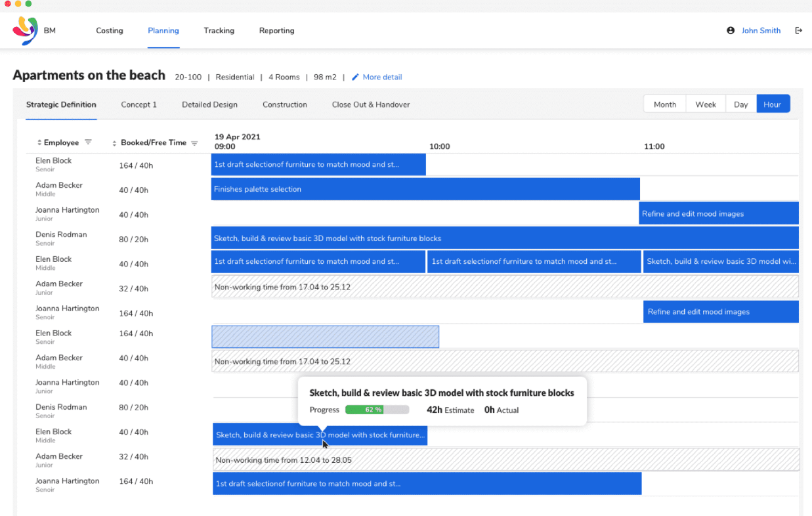812x516 pixels.
Task: Click the 42h Estimate value in tooltip
Action: [450, 410]
